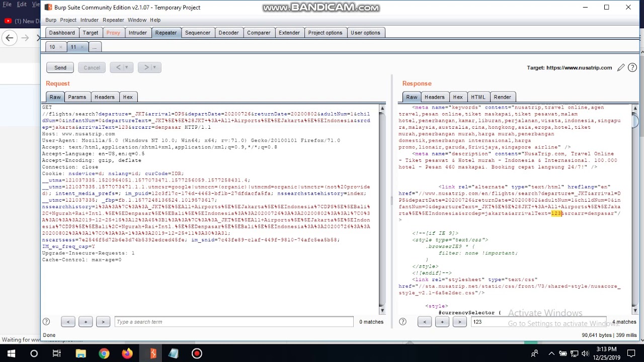644x362 pixels.
Task: Click highlighted 123 in response
Action: [556, 213]
